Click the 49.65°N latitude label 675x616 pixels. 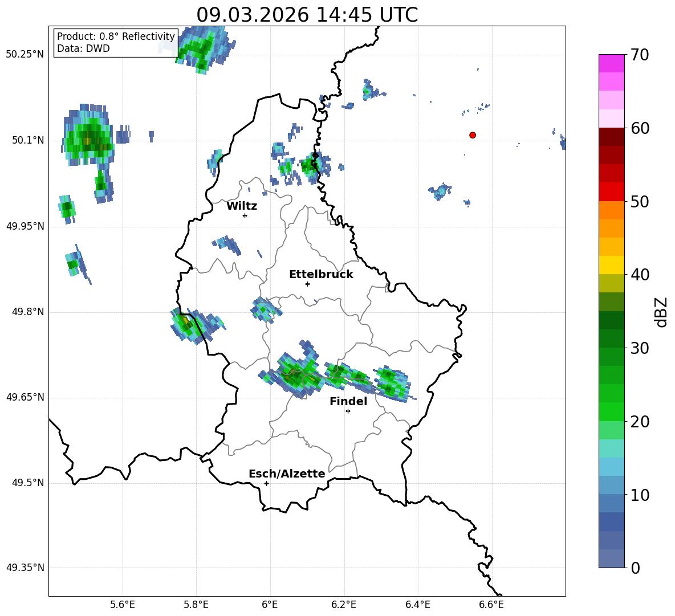25,397
